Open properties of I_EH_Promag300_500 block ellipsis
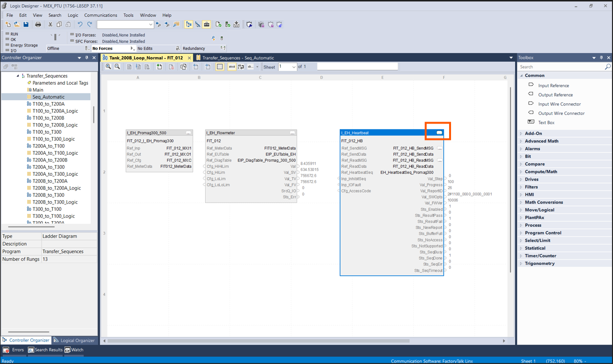The width and height of the screenshot is (613, 364). point(188,133)
